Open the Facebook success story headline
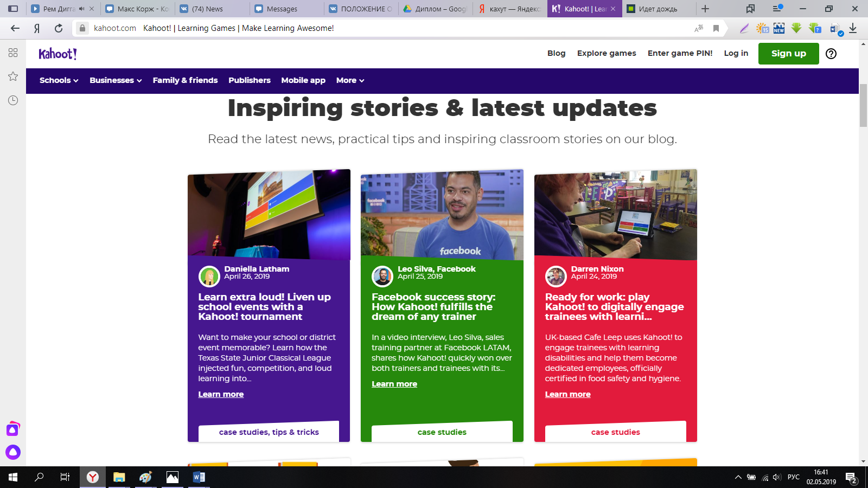This screenshot has height=488, width=868. coord(433,307)
